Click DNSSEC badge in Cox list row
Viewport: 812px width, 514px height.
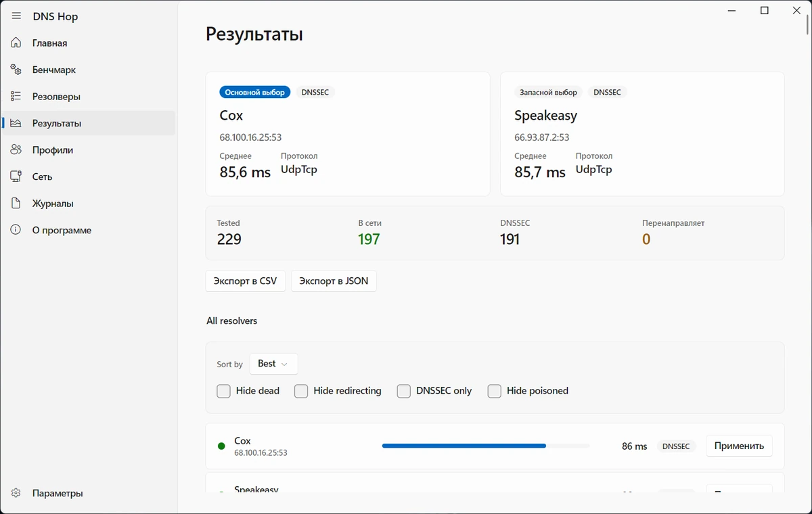[x=676, y=446]
